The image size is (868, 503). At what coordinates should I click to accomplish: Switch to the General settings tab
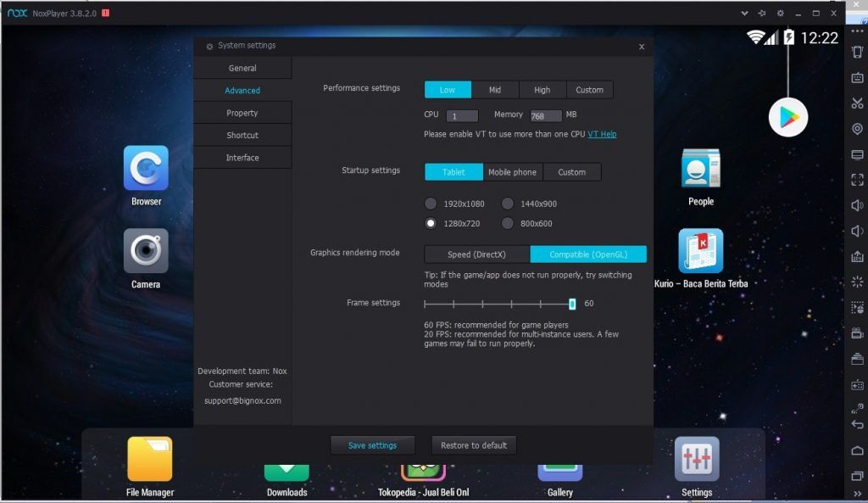[242, 68]
